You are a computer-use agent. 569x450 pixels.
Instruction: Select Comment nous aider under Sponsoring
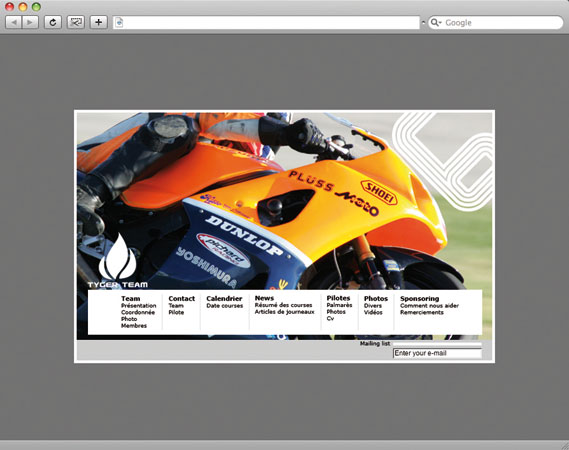point(429,306)
